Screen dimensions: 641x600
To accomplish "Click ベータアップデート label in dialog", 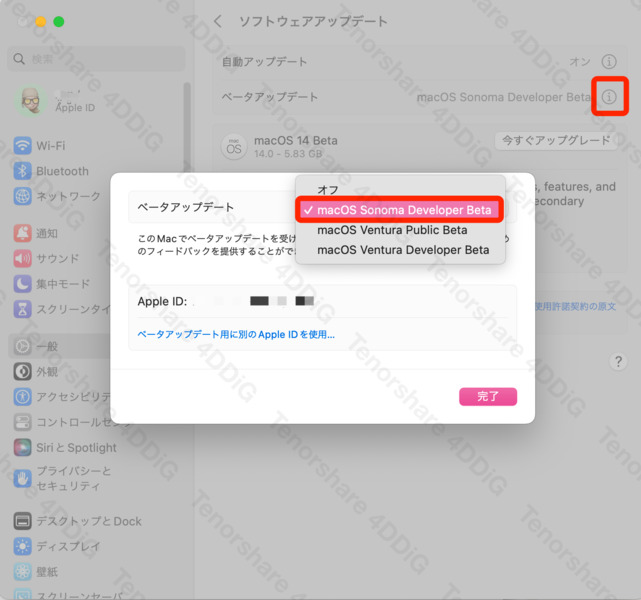I will tap(186, 207).
